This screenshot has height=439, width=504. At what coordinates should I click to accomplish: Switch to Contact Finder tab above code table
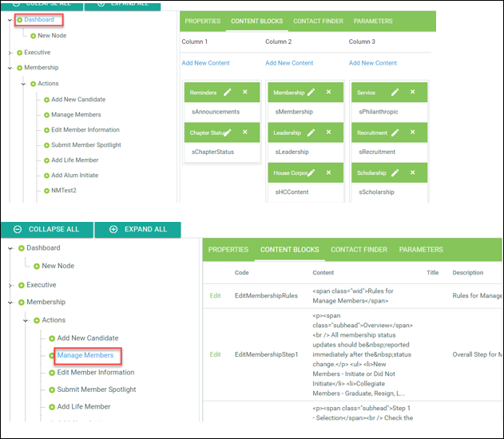[x=359, y=250]
